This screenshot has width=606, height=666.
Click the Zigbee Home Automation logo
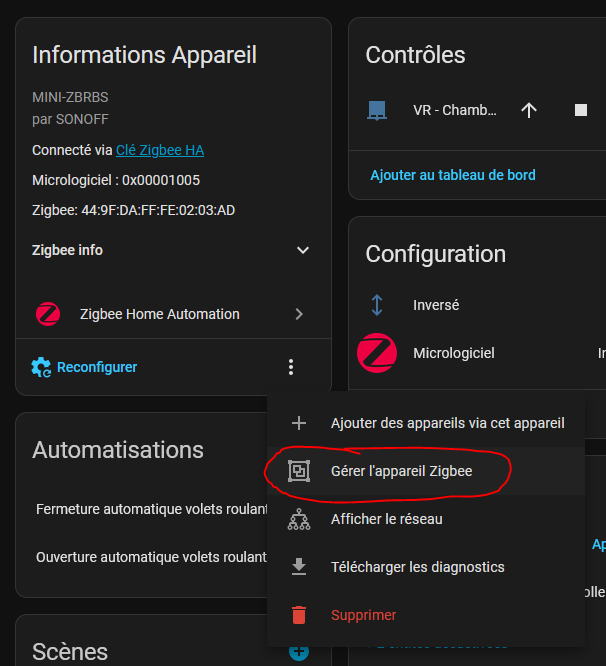pos(47,314)
